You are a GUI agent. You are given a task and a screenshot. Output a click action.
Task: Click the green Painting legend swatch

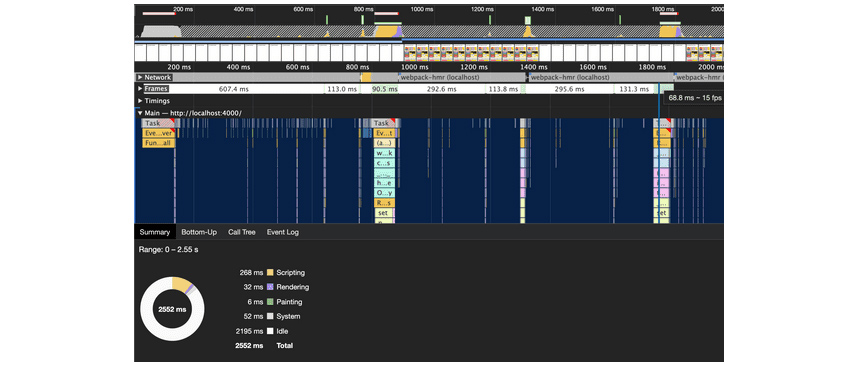pos(270,302)
